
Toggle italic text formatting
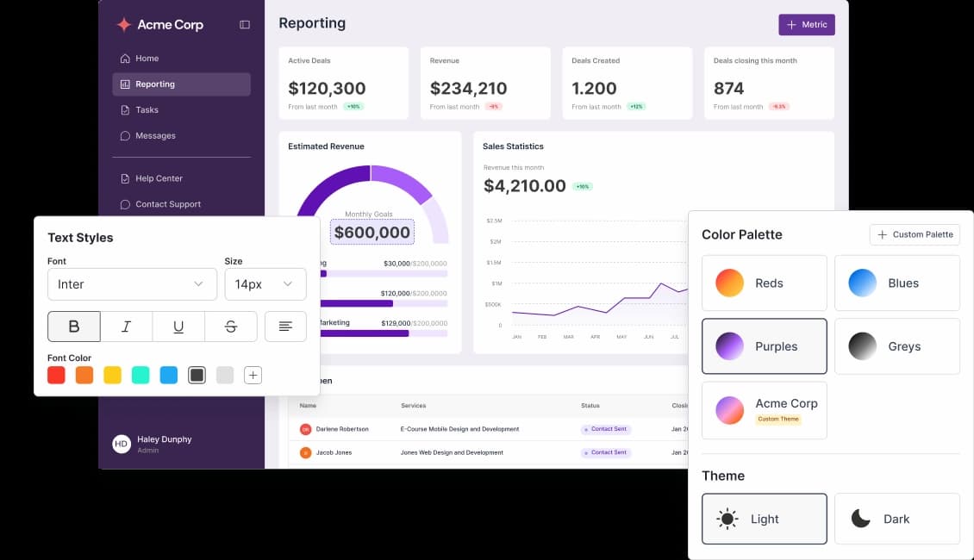coord(126,327)
